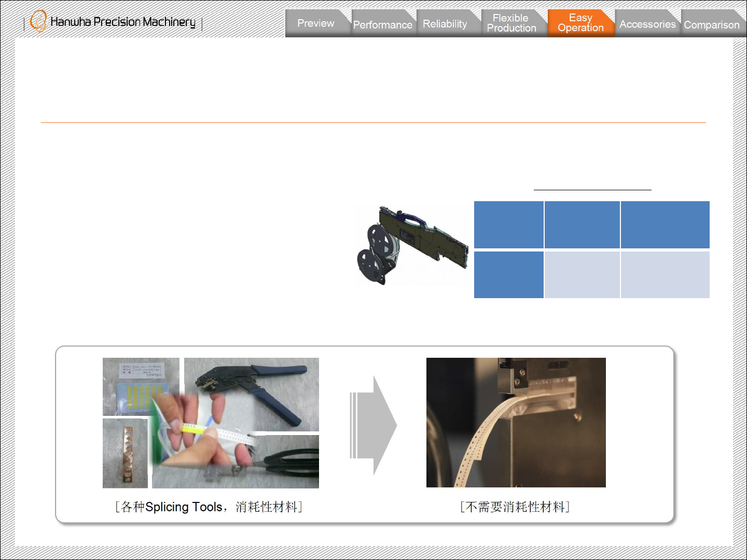Click the blue-handled crimping pliers photo
The width and height of the screenshot is (747, 560).
point(252,394)
